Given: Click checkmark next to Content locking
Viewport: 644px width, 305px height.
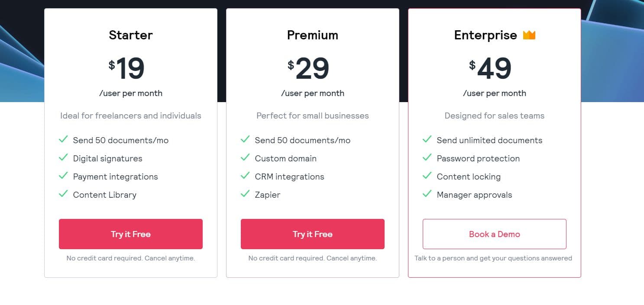Looking at the screenshot, I should 427,176.
